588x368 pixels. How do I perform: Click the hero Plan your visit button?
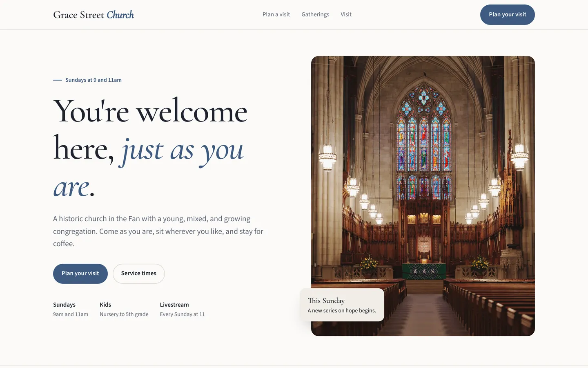click(80, 274)
